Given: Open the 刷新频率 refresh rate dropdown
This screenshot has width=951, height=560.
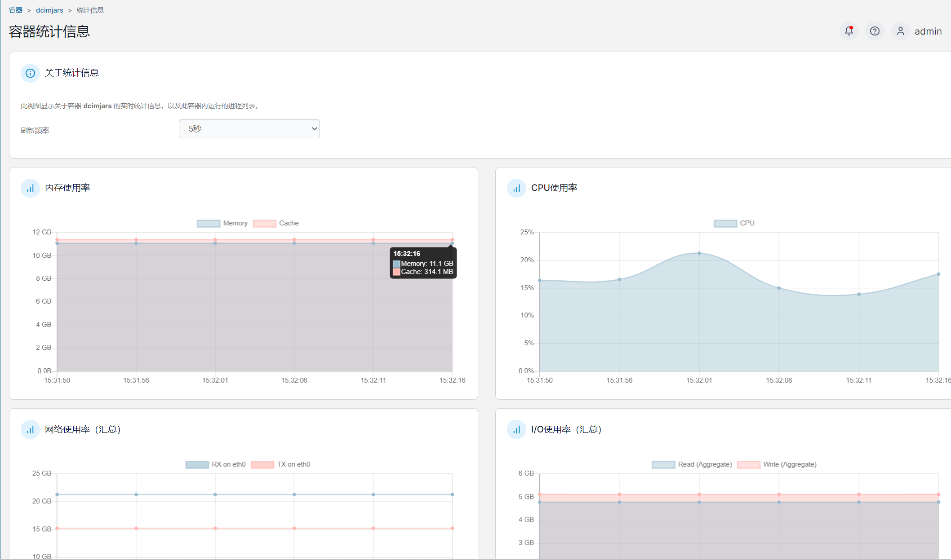Looking at the screenshot, I should (249, 129).
